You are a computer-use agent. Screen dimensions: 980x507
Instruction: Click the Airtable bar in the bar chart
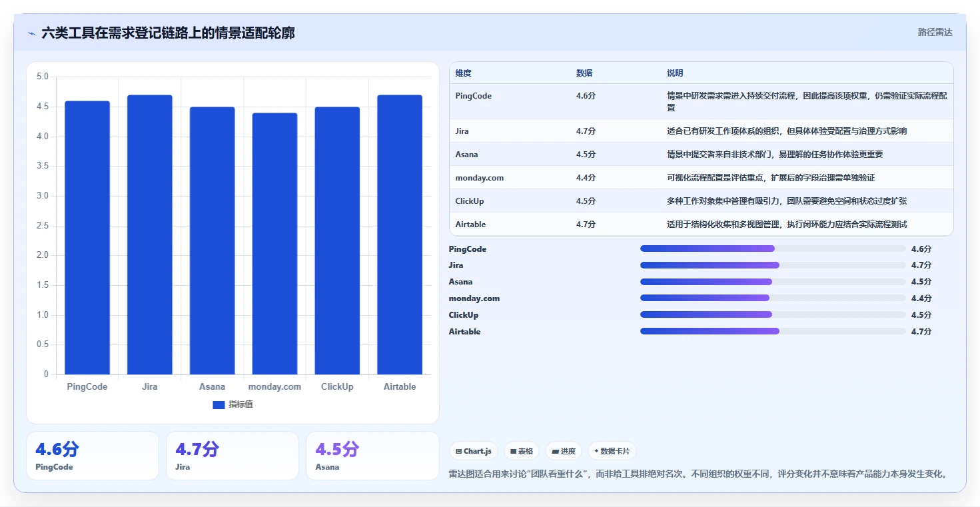(x=400, y=235)
